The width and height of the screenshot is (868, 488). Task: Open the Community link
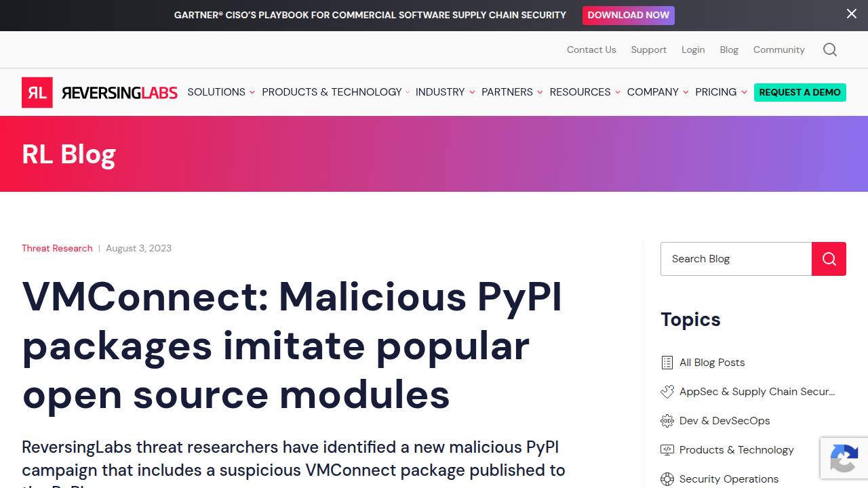[779, 49]
